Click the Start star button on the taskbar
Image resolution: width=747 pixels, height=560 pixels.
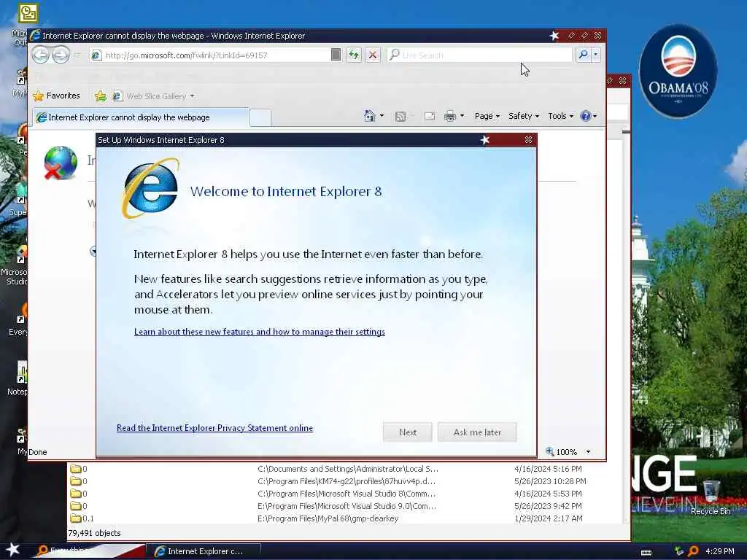coord(12,550)
